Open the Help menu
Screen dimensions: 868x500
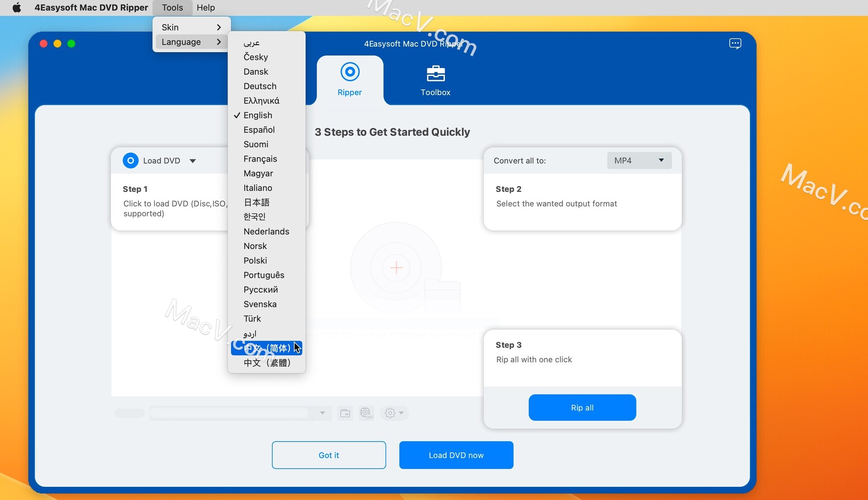click(206, 7)
